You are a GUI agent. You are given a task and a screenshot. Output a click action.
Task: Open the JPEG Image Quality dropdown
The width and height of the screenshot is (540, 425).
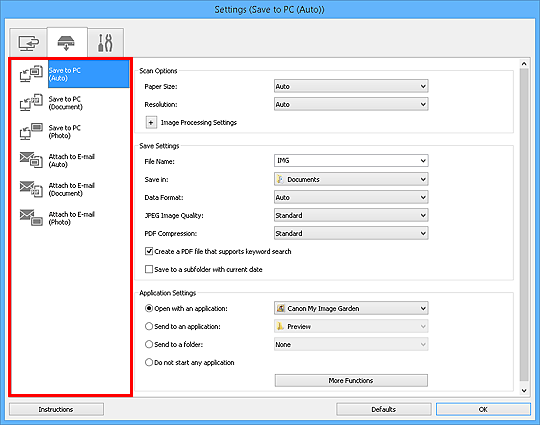coord(351,215)
